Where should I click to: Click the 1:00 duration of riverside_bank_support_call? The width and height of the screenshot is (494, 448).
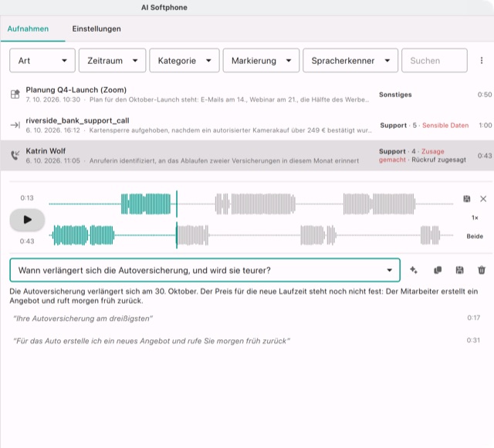point(486,126)
